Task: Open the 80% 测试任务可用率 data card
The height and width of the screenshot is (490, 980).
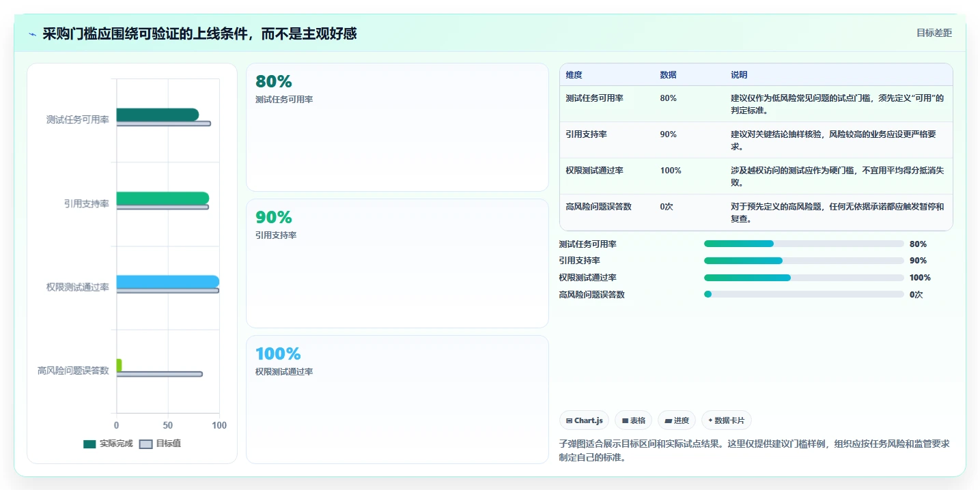Action: coord(397,127)
